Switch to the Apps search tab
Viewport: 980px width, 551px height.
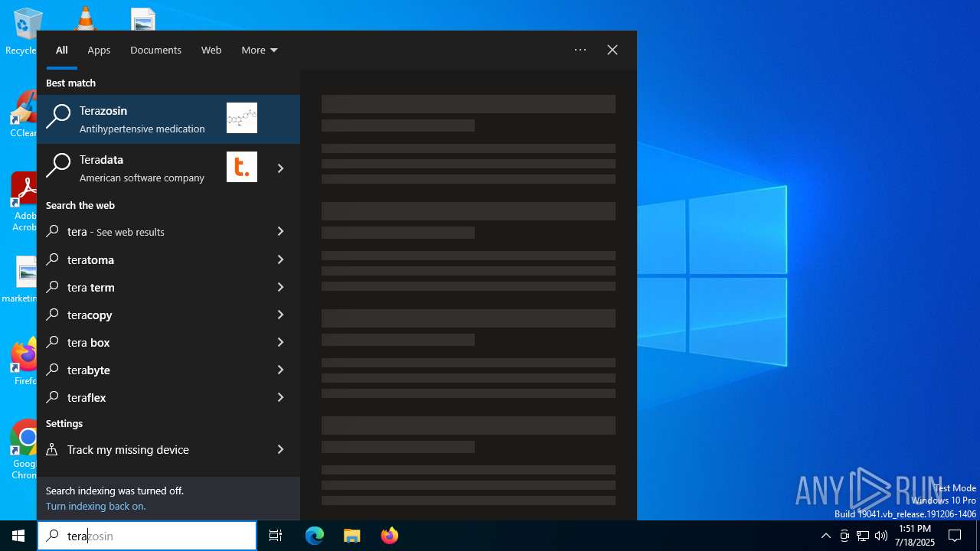click(x=99, y=50)
